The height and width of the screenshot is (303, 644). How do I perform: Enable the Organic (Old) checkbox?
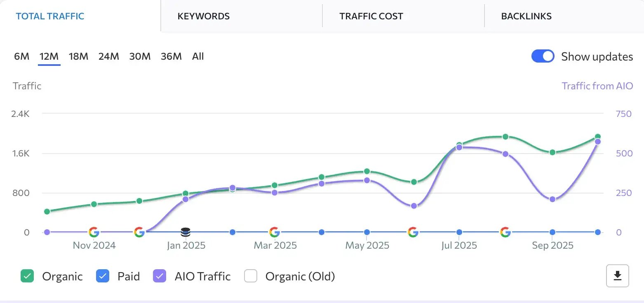[251, 276]
